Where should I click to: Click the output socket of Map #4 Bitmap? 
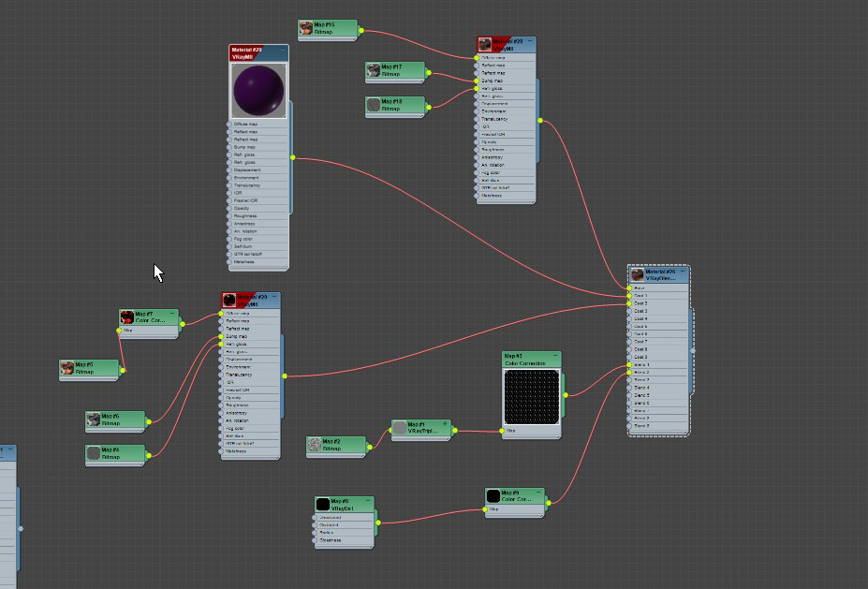tap(149, 456)
